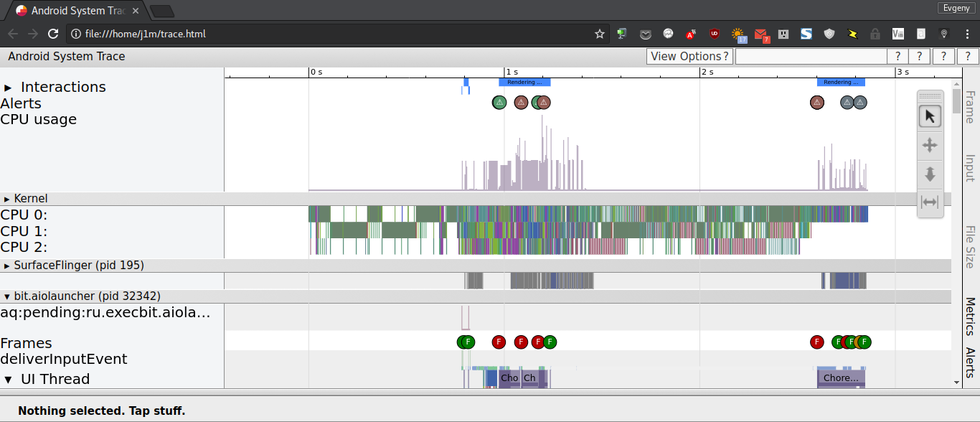Bookmark this page with the star icon
980x422 pixels.
600,34
